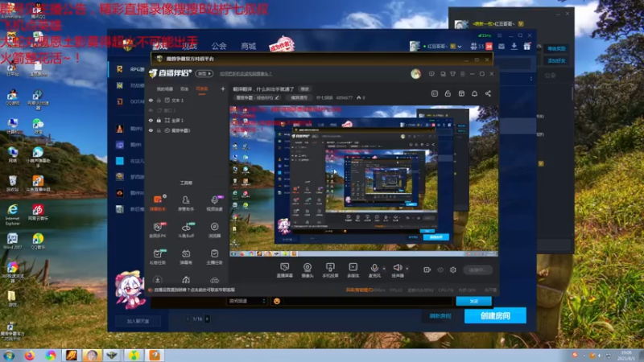Click the 刷新房间 refresh link
The height and width of the screenshot is (362, 644).
pos(440,316)
